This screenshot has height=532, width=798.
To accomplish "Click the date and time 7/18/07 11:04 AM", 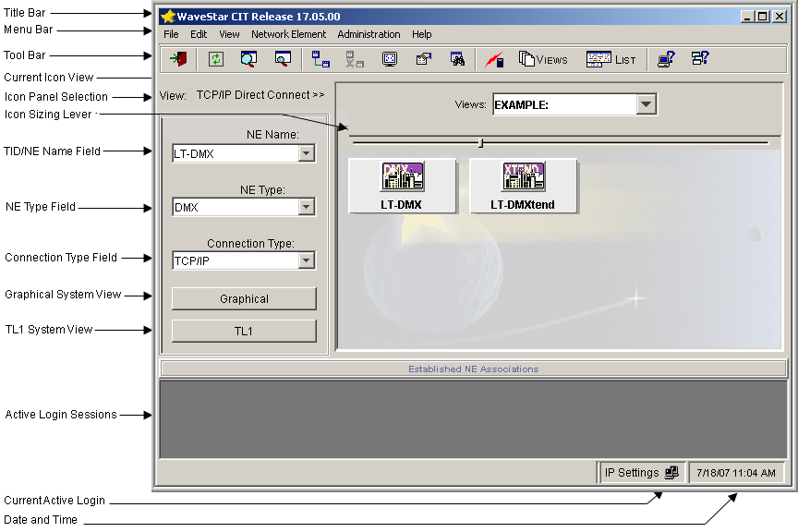I will coord(736,473).
